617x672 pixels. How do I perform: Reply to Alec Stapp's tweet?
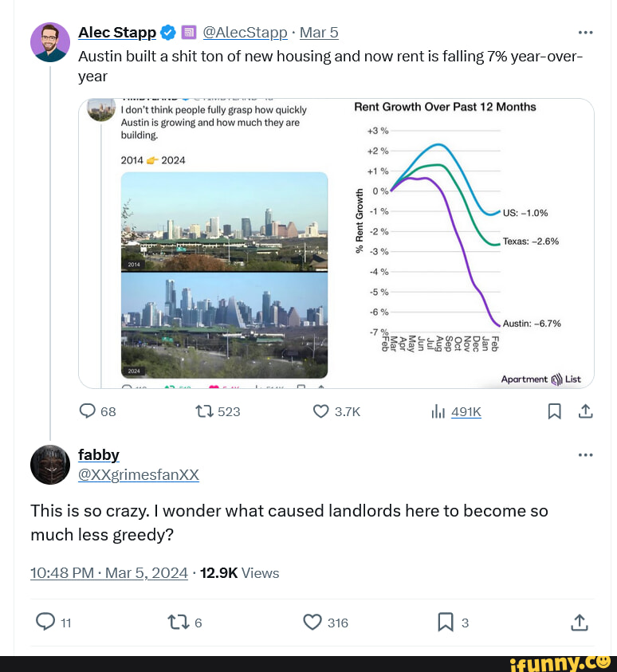(x=88, y=411)
